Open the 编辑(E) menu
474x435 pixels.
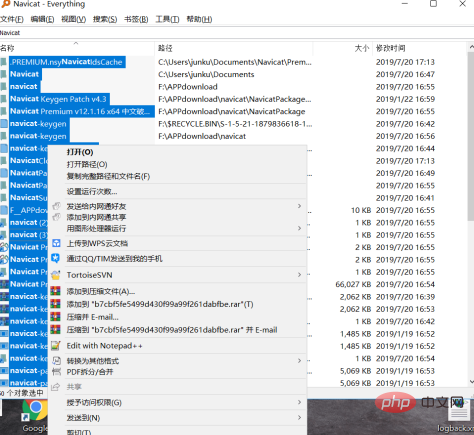[42, 19]
